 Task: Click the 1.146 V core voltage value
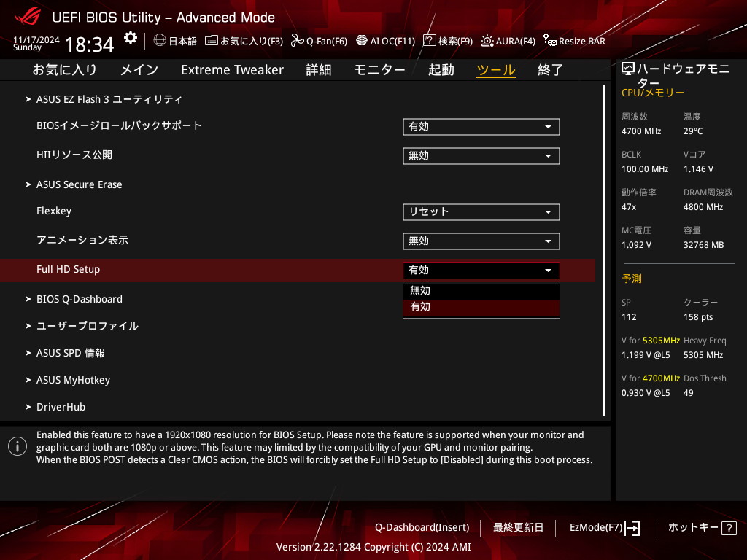tap(698, 169)
